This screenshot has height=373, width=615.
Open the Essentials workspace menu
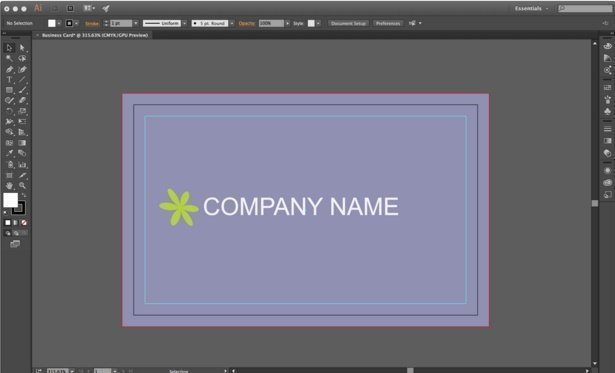531,8
